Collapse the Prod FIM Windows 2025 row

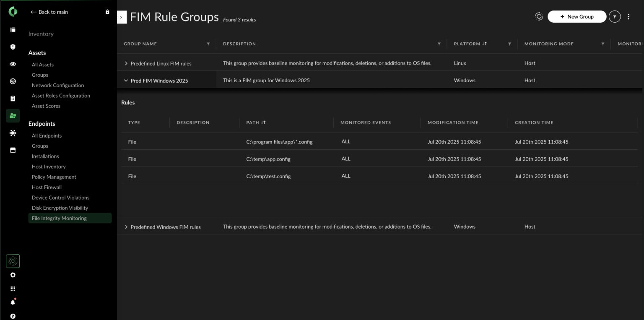126,81
